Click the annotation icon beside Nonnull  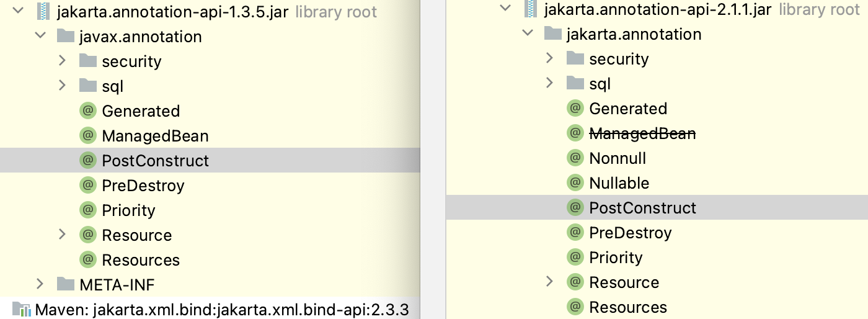coord(576,158)
